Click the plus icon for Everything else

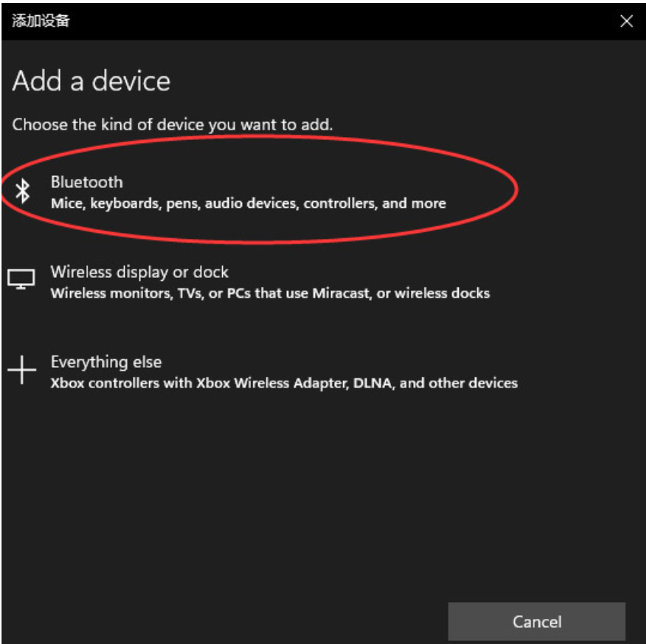[x=22, y=370]
